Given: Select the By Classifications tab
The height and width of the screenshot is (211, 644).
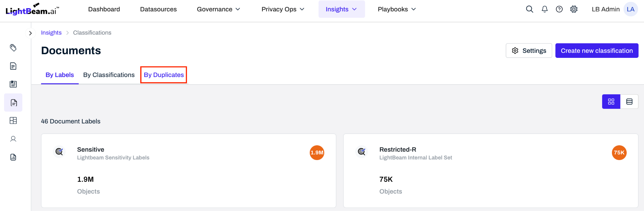Looking at the screenshot, I should coord(109,75).
